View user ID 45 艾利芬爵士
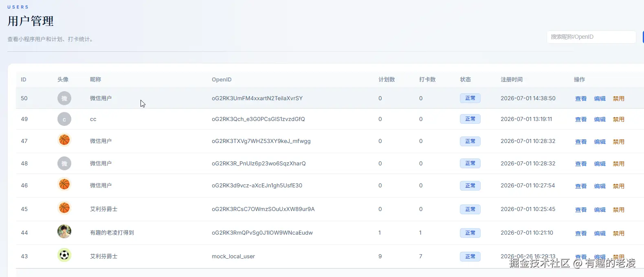 (581, 210)
